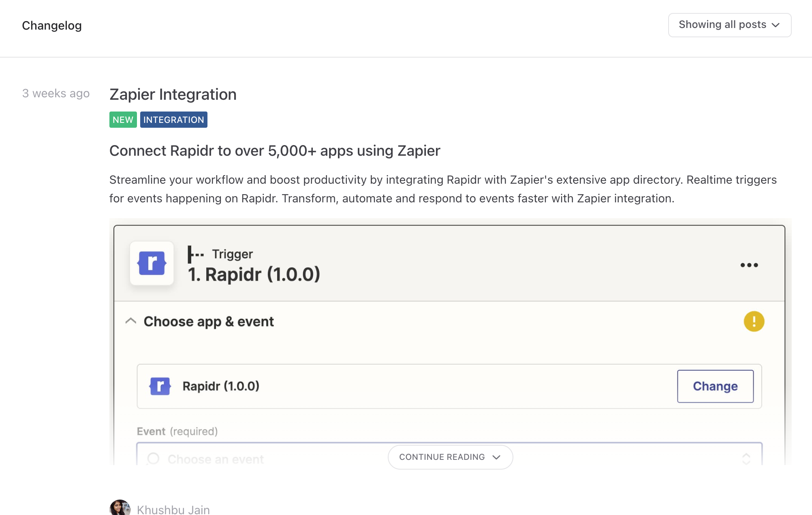
Task: Open the three-dot menu on trigger card
Action: coord(749,265)
